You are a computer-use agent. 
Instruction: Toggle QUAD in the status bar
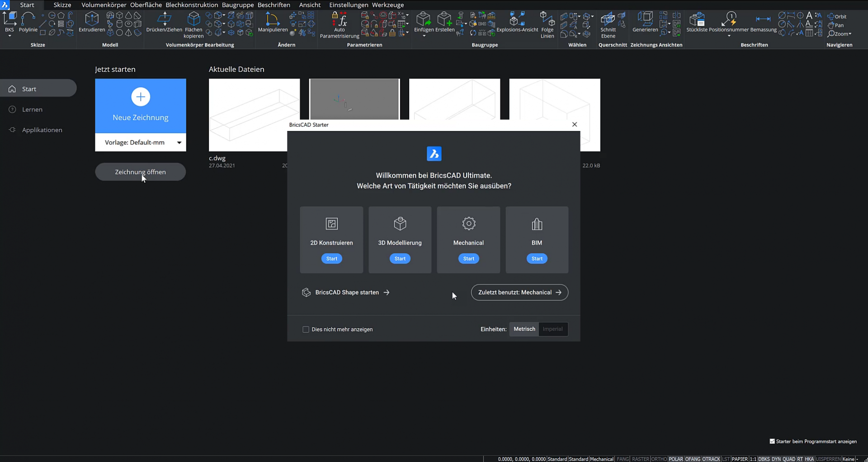click(x=789, y=459)
